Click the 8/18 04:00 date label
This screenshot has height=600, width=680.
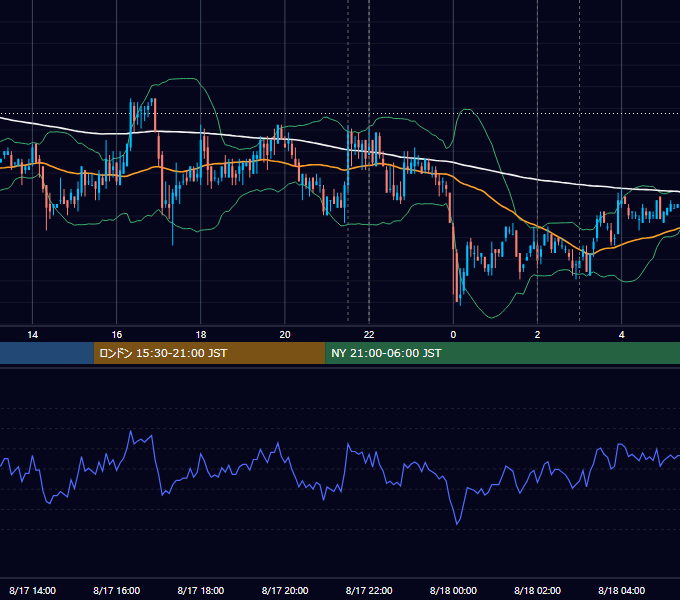click(621, 590)
